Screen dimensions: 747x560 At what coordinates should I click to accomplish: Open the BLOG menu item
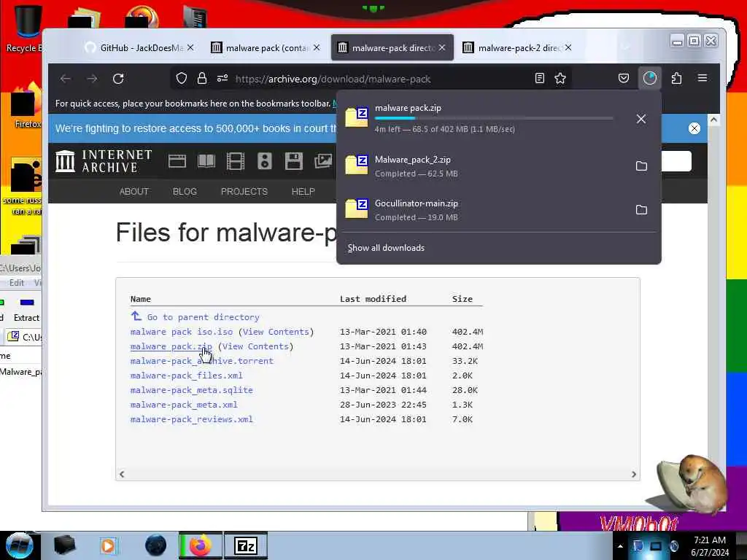185,192
